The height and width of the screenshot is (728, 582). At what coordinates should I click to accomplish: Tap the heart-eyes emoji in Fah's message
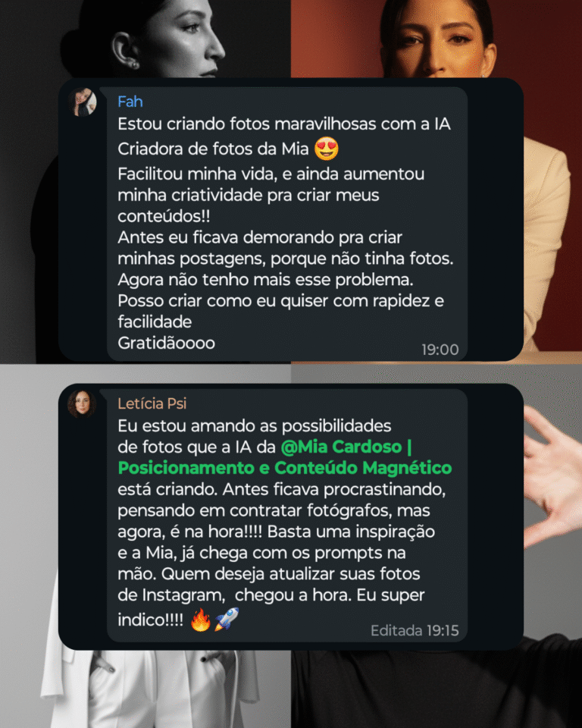coord(327,149)
